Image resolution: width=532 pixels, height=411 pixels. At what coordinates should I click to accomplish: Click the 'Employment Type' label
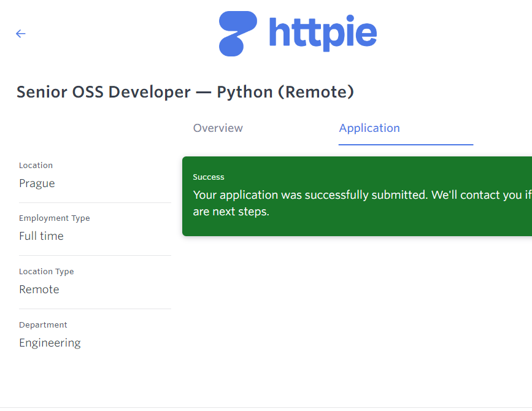54,218
